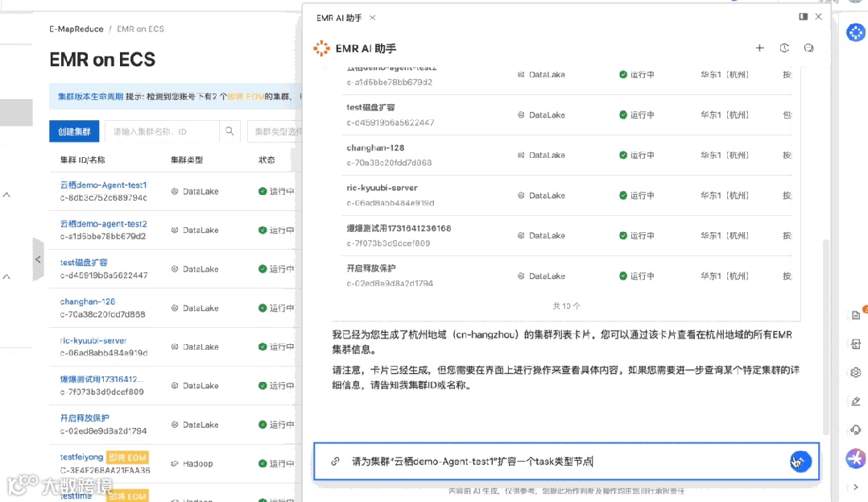868x502 pixels.
Task: Click the attachment link icon in chat input
Action: (335, 461)
